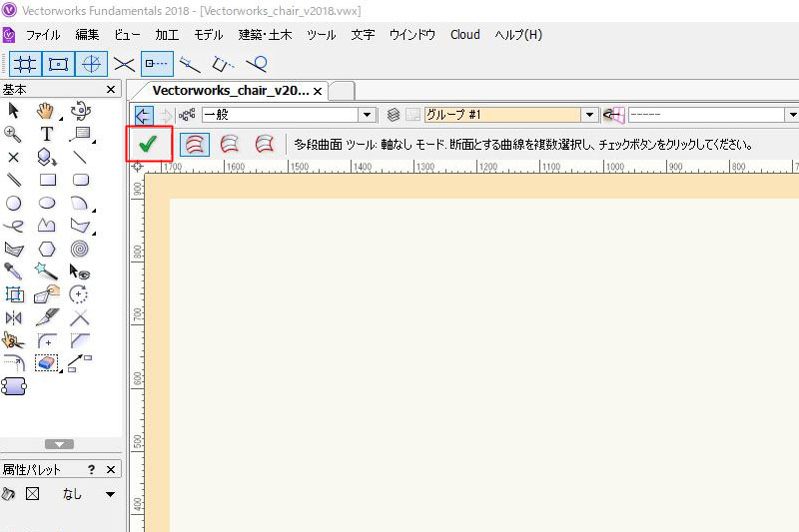Select the Clip scissors tool
The width and height of the screenshot is (799, 532).
pyautogui.click(x=13, y=340)
